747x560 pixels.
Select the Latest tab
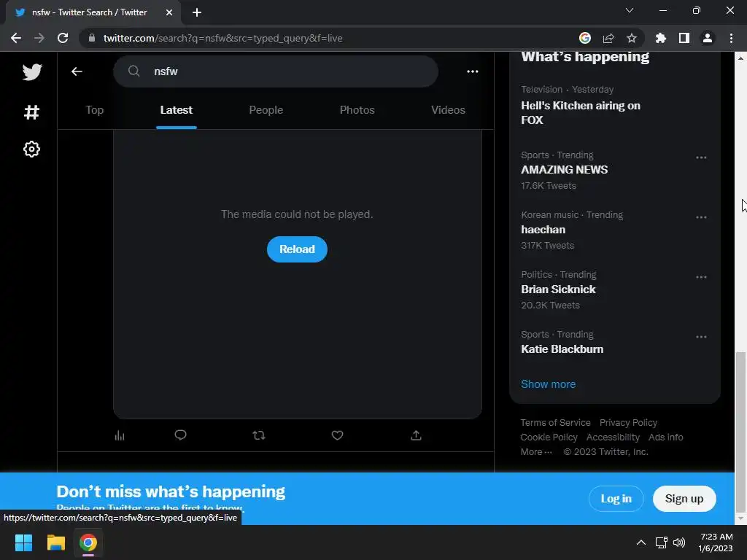click(177, 110)
